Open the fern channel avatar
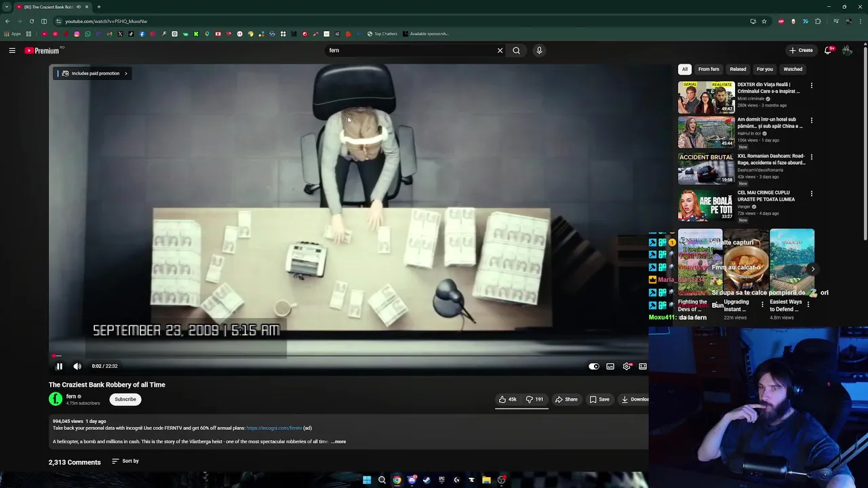 coord(56,399)
